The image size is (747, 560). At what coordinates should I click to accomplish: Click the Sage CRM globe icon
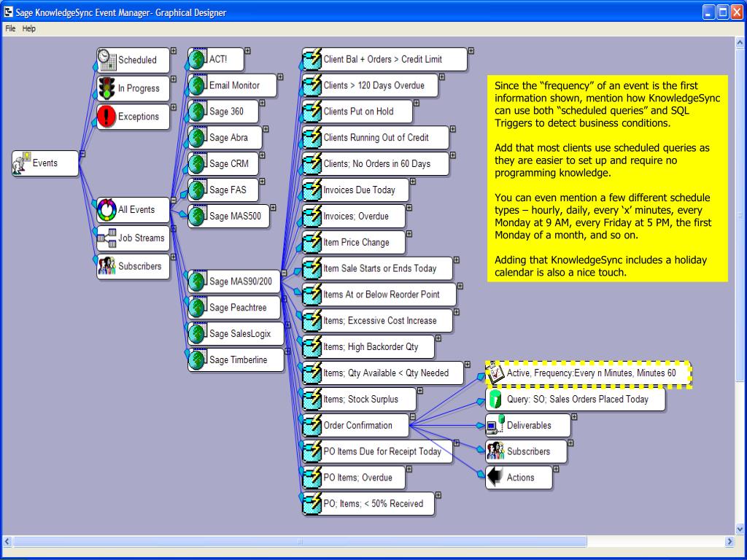coord(197,164)
